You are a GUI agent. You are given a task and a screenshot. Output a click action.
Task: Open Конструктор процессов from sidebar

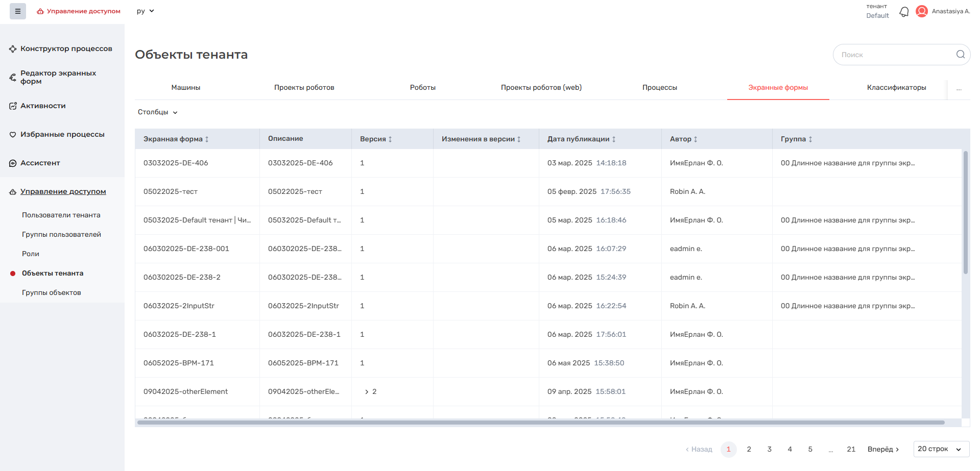pos(66,49)
